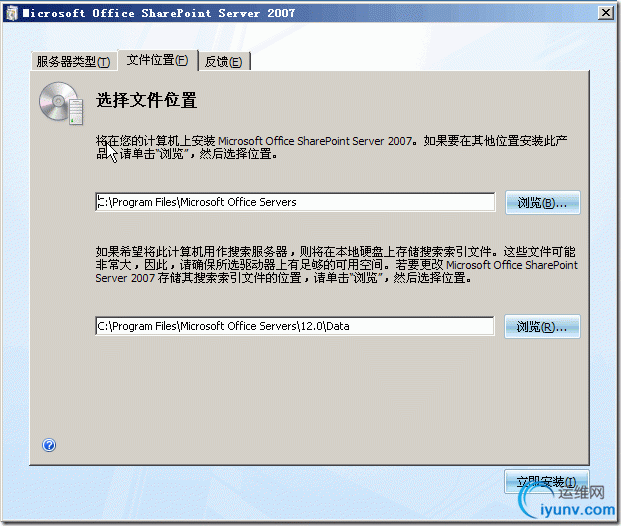Click the paragraph starting 将在您的计算机上安装
This screenshot has height=526, width=621.
point(332,147)
